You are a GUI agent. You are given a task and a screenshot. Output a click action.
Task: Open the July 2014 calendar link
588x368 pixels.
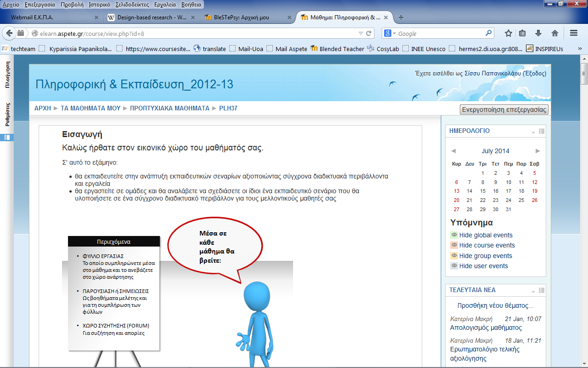495,151
